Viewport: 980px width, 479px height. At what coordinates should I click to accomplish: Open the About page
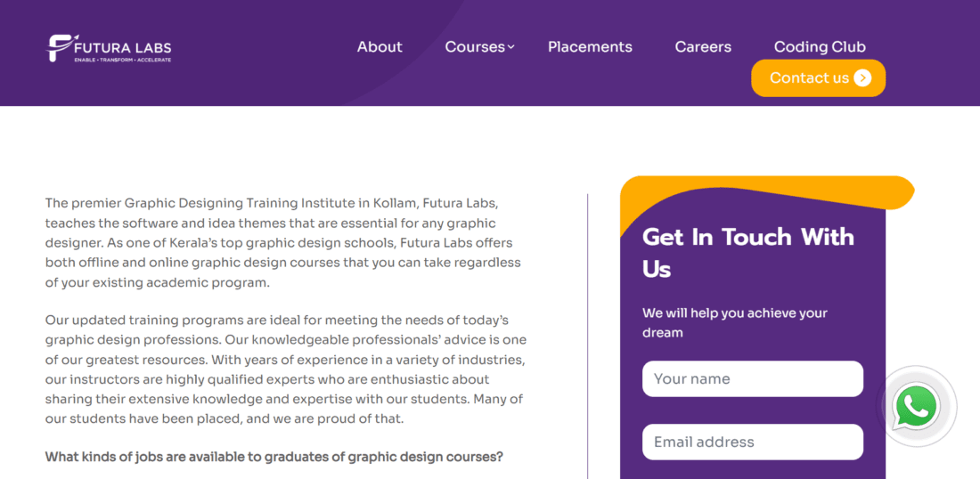coord(380,47)
